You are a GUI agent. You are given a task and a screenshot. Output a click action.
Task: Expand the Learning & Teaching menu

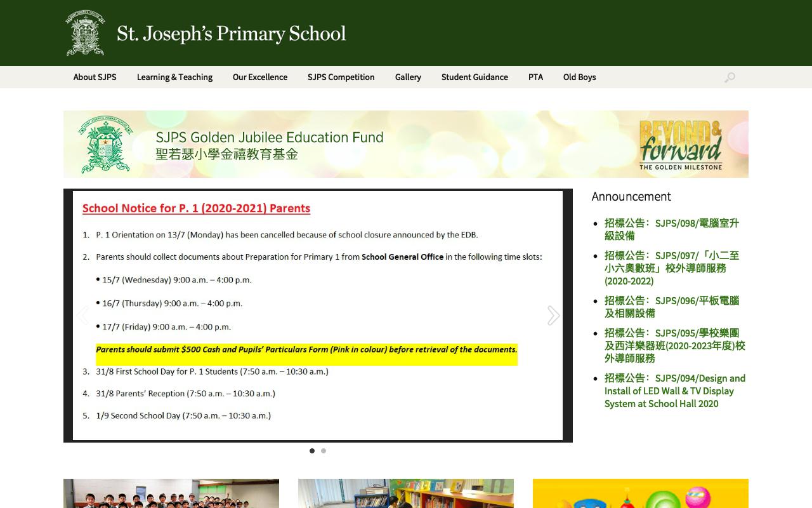(174, 77)
